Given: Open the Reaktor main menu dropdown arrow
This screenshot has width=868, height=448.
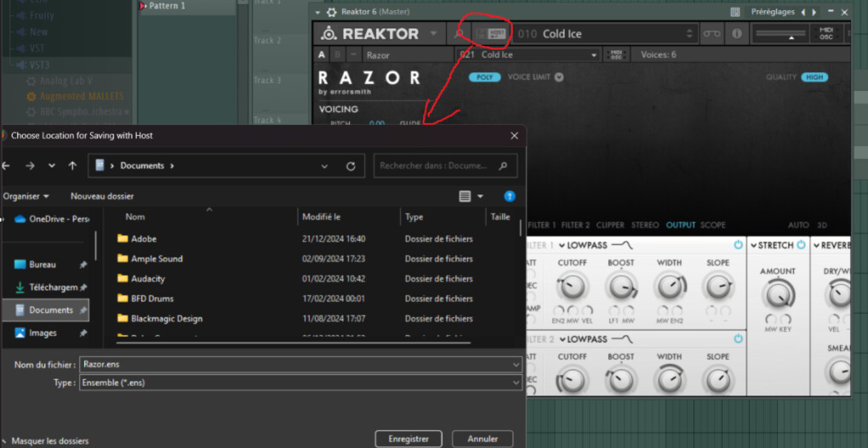Looking at the screenshot, I should tap(433, 34).
